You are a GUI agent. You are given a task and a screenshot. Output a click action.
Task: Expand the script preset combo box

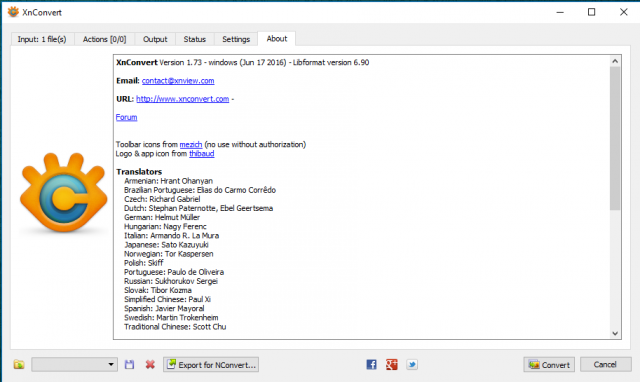pos(74,364)
